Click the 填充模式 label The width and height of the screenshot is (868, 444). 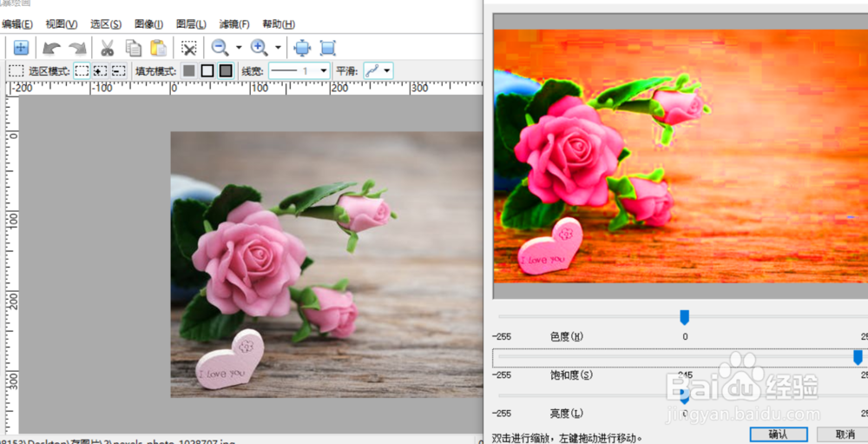click(156, 71)
